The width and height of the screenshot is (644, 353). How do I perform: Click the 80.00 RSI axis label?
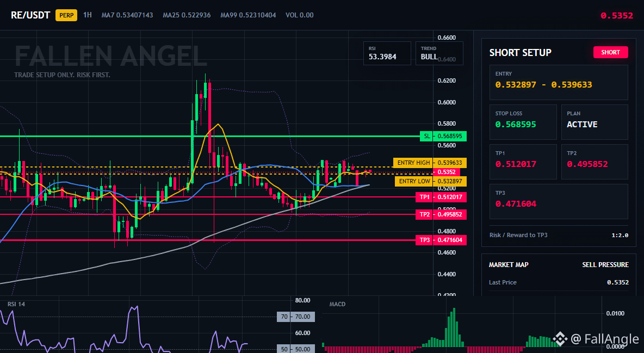point(303,300)
